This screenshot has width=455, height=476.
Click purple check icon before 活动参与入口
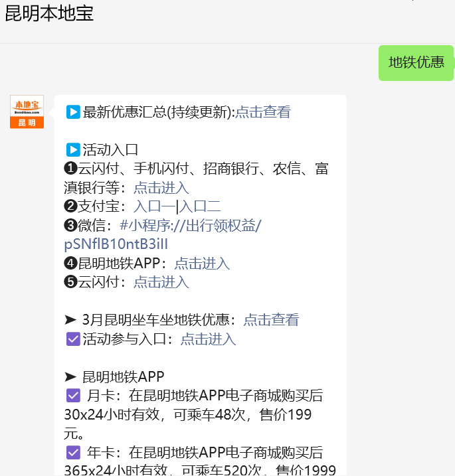(73, 339)
